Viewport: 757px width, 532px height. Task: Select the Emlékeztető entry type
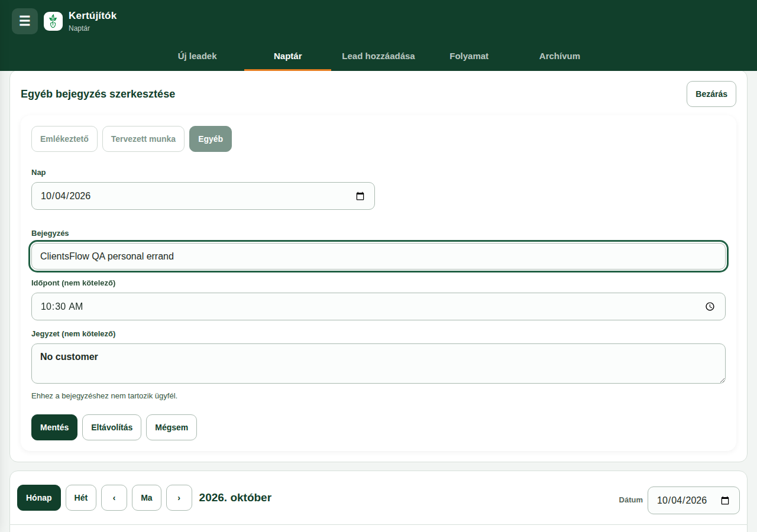(64, 139)
